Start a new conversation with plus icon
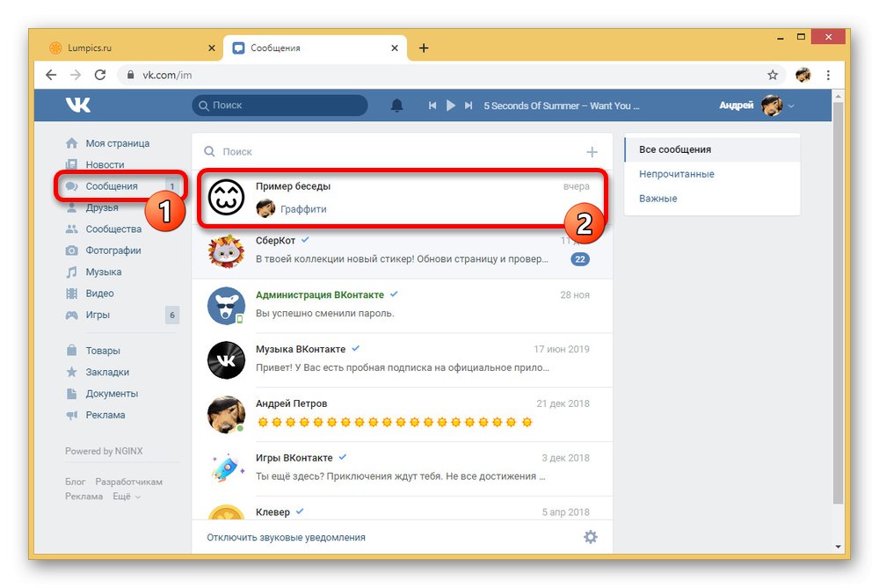Viewport: 879px width, 588px height. tap(592, 152)
